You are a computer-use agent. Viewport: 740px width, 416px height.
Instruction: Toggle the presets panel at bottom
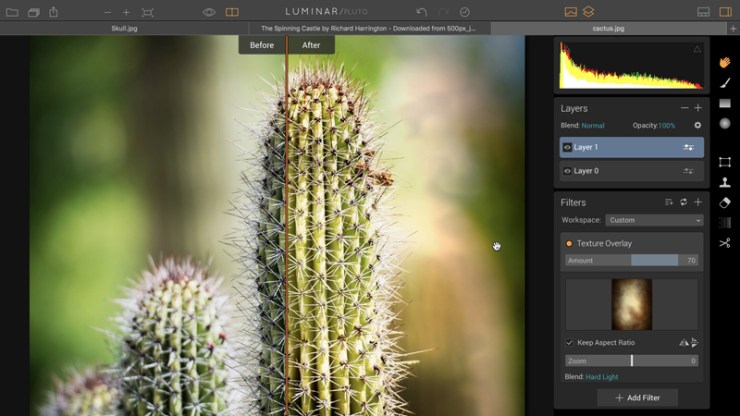click(x=703, y=12)
